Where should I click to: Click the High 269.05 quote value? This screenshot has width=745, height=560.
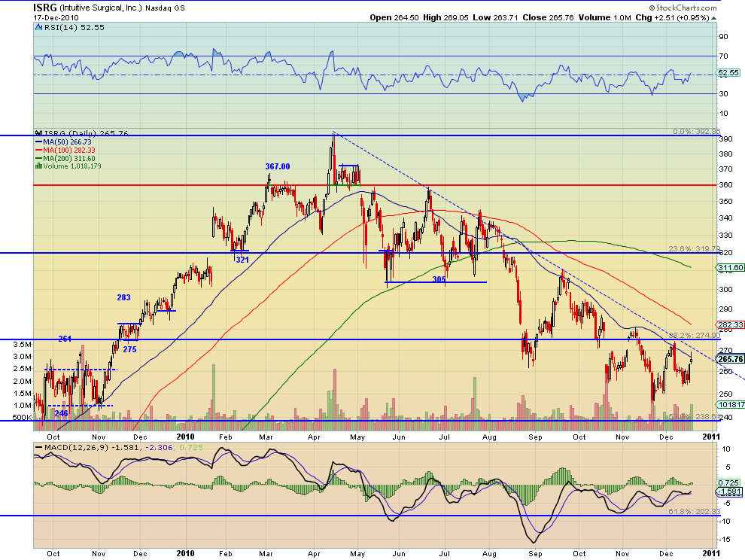point(445,17)
